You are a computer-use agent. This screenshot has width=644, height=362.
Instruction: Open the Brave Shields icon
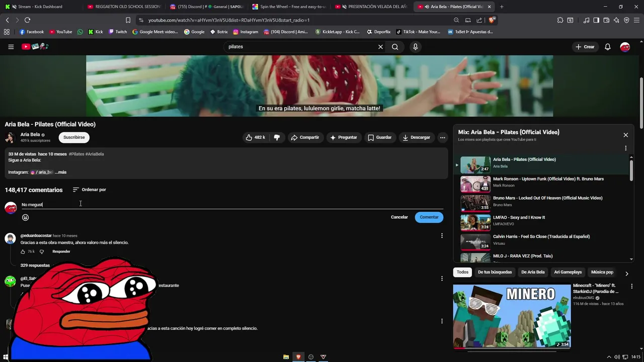492,20
